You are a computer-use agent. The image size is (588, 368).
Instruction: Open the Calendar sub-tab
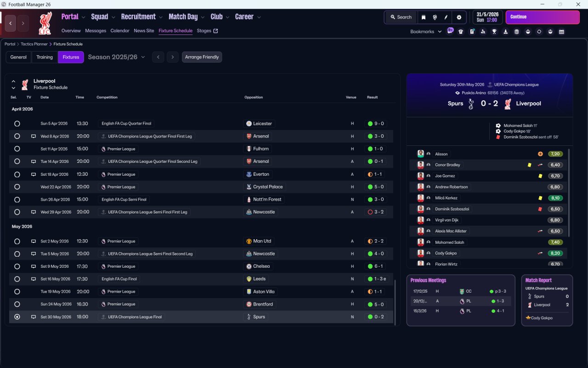[x=120, y=31]
